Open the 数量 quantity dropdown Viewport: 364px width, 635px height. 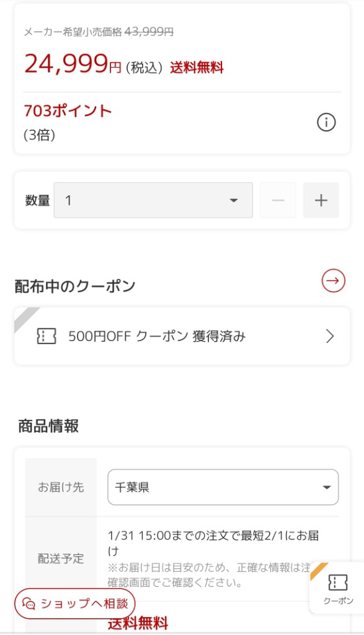(153, 200)
